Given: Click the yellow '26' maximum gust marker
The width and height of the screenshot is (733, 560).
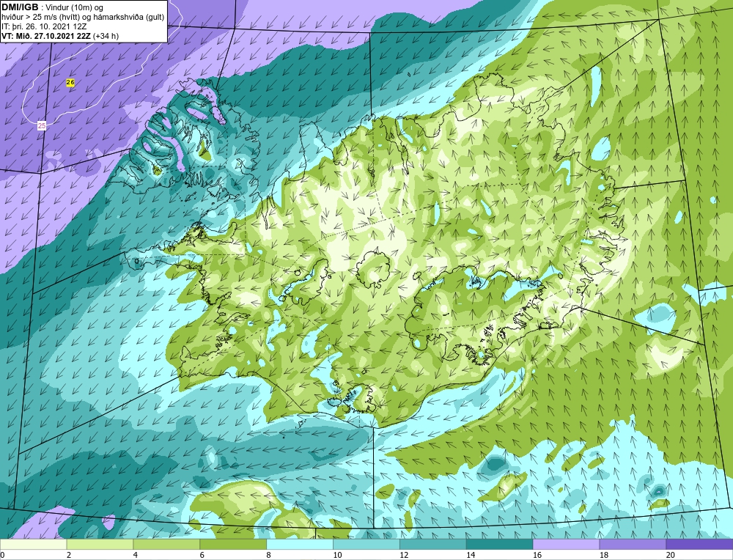Looking at the screenshot, I should point(70,82).
